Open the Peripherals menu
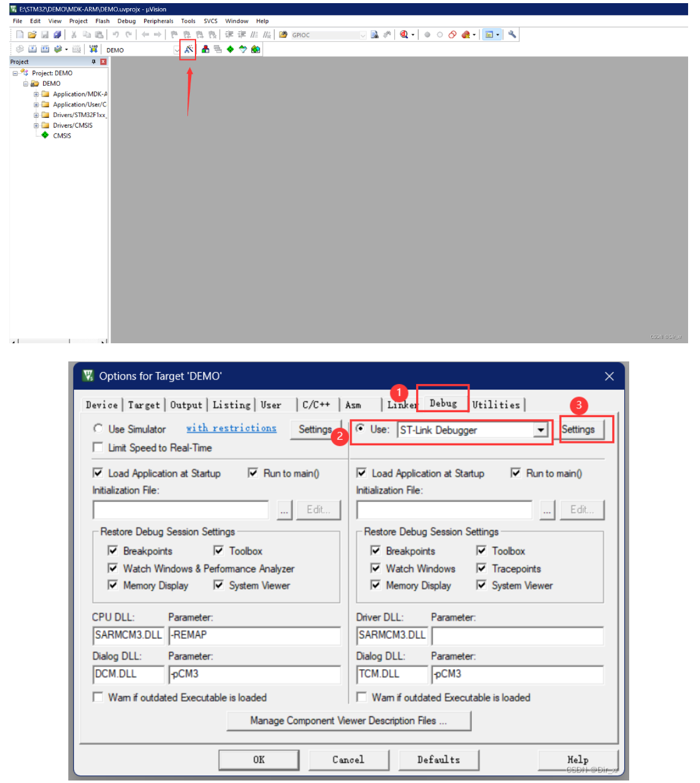Image resolution: width=700 pixels, height=783 pixels. click(x=158, y=21)
